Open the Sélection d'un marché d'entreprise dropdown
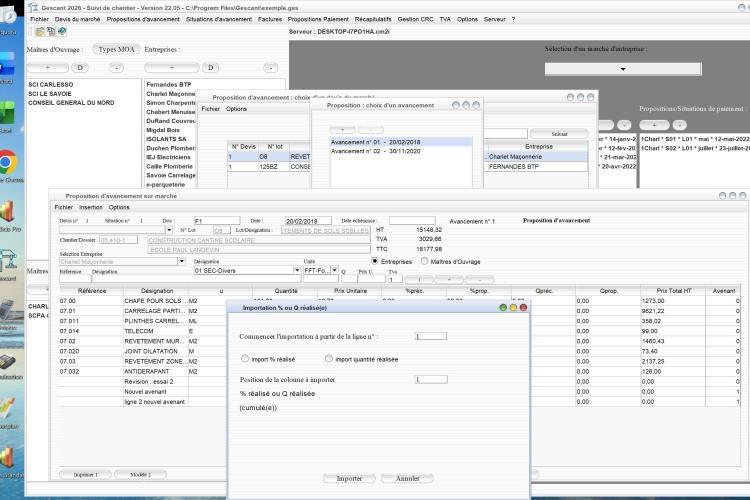 [623, 69]
